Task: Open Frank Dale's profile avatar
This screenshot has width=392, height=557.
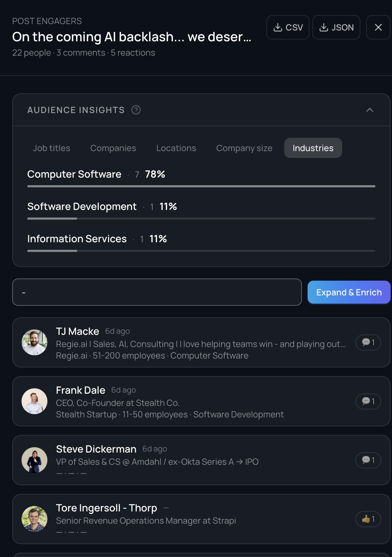Action: [x=34, y=401]
